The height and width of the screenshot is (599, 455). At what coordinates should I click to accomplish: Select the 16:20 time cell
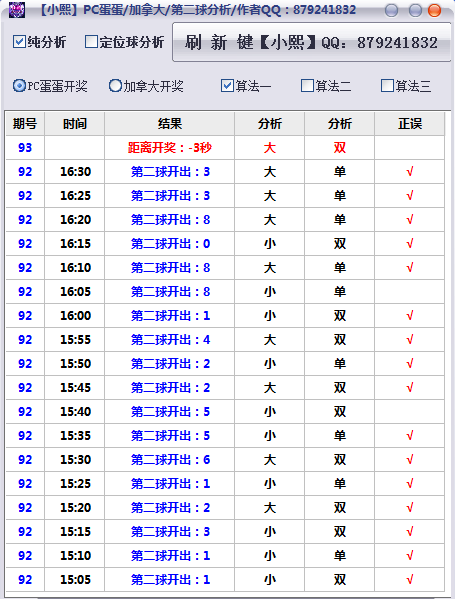(x=75, y=220)
